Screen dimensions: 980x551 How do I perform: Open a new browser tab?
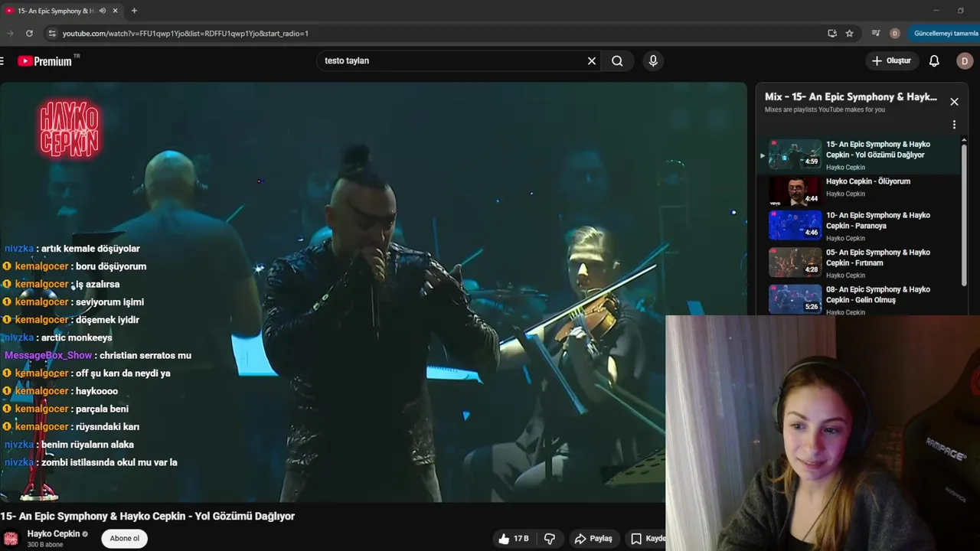134,11
